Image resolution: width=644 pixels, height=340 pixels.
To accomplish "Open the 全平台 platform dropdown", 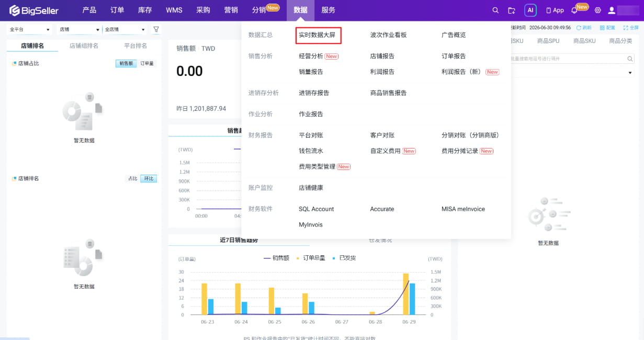I will (x=30, y=29).
